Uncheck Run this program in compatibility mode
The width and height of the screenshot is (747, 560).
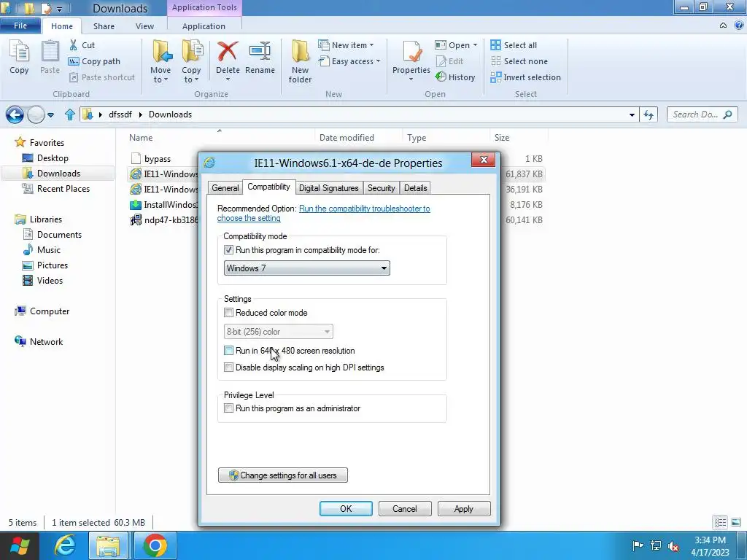pos(228,250)
